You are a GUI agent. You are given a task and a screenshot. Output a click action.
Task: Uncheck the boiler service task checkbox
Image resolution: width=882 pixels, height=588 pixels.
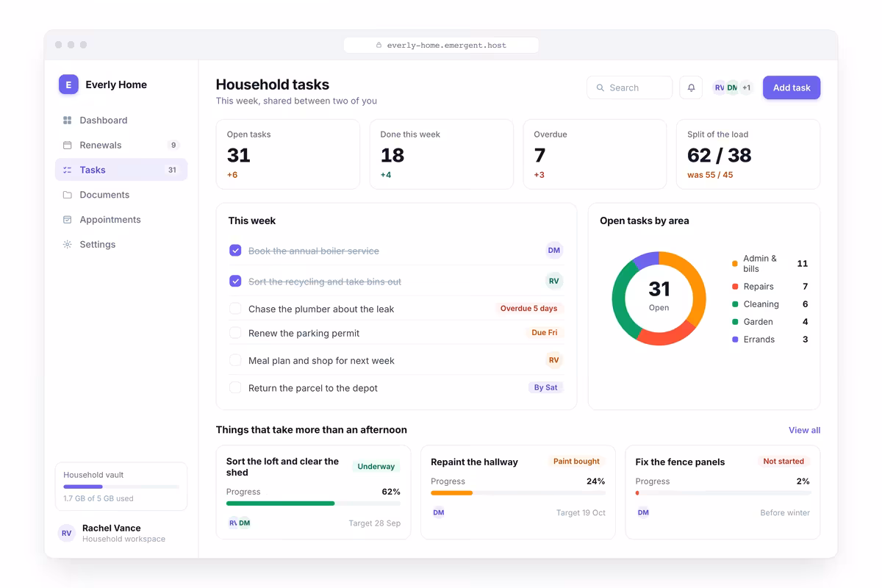tap(235, 251)
